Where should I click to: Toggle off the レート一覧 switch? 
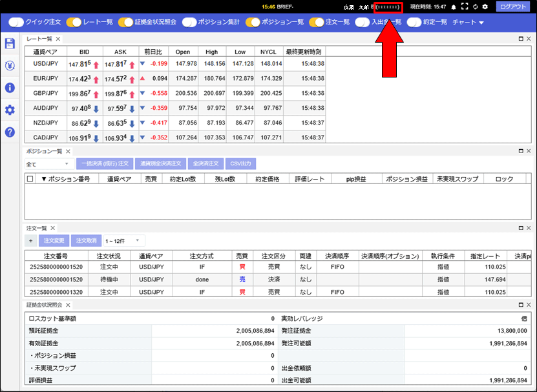click(74, 22)
